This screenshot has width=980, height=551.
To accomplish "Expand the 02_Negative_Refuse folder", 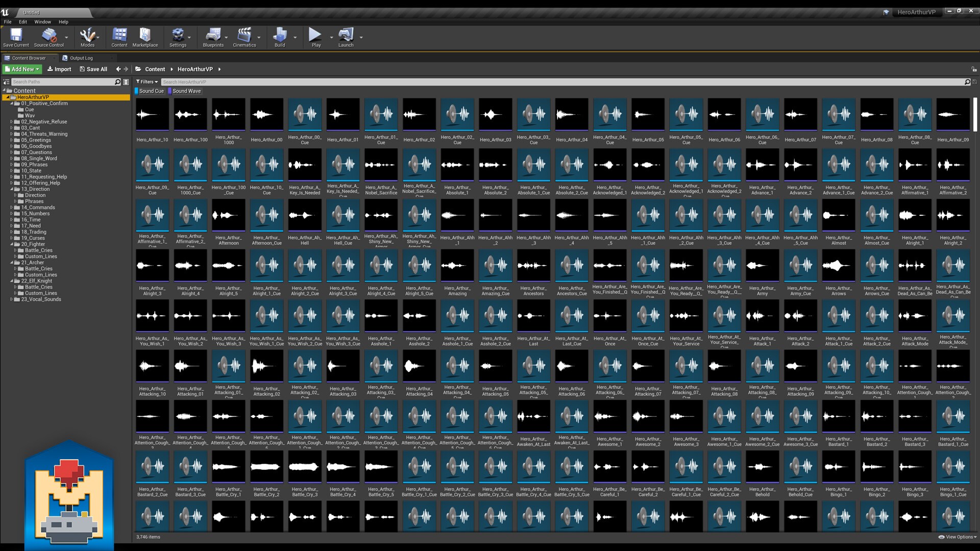I will 12,122.
